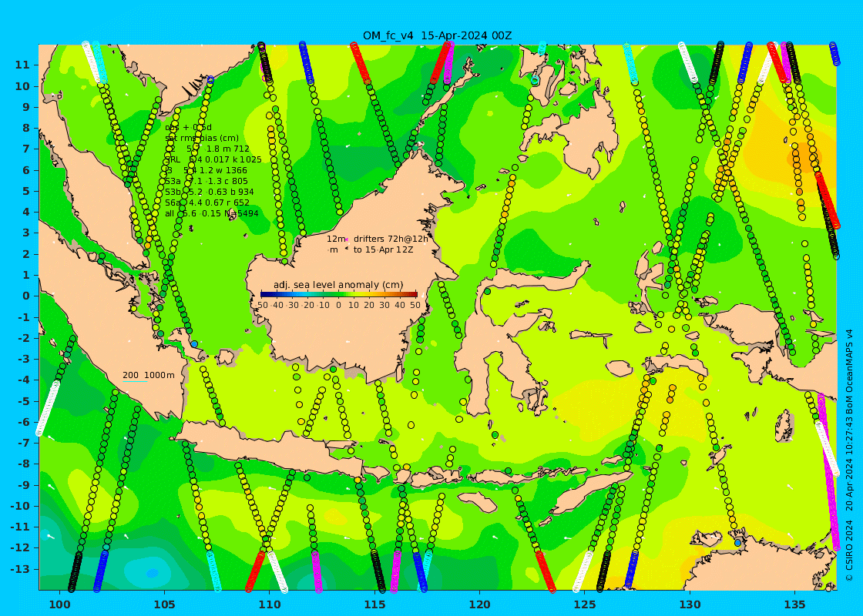Viewport: 863px width, 616px height.
Task: Click the colorbar tick label -50 at blue end
Action: tap(261, 305)
